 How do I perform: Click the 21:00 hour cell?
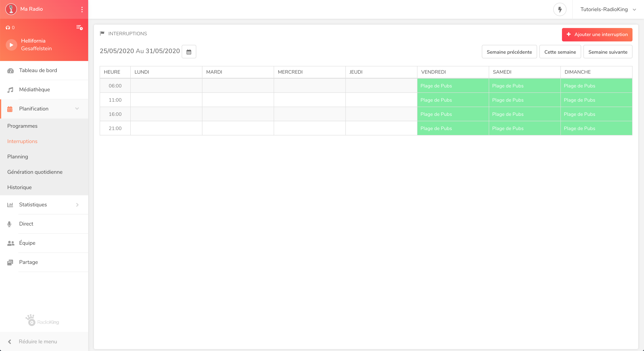click(115, 128)
